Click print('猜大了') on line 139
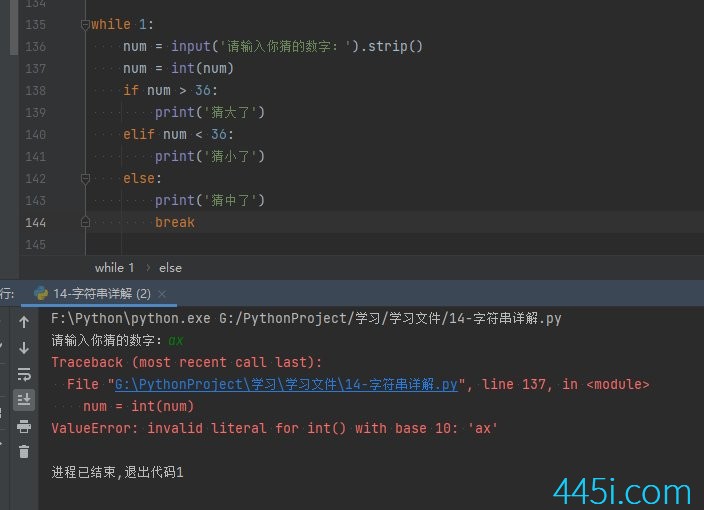Viewport: 704px width, 510px height. pos(210,112)
